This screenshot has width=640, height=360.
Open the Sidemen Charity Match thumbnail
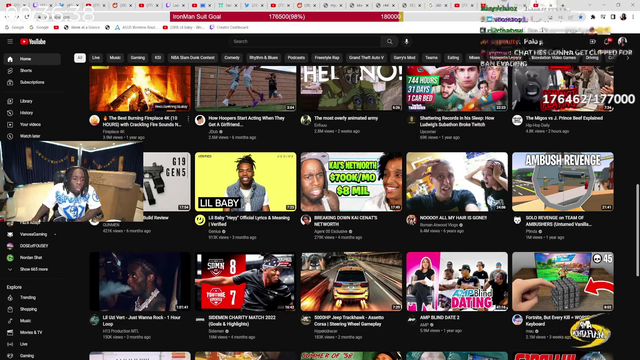coord(246,282)
